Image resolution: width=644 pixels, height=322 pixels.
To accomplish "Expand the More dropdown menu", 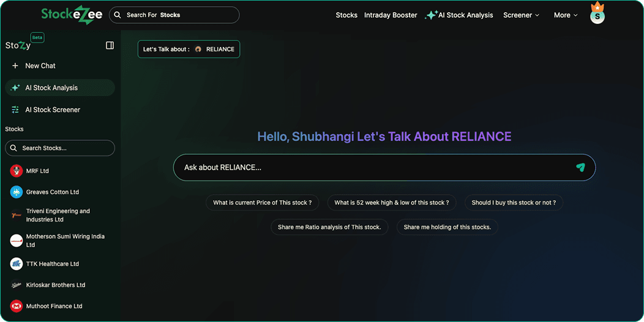I will tap(565, 15).
